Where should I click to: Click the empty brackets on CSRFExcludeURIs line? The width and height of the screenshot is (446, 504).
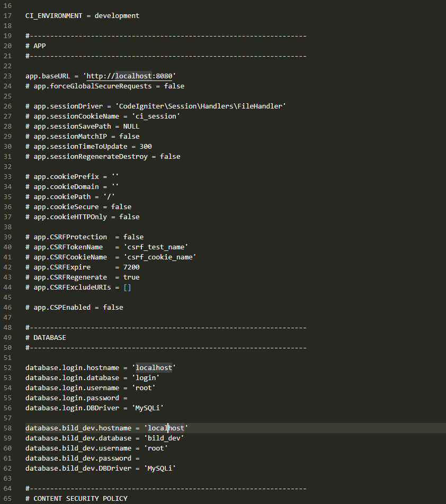[127, 287]
